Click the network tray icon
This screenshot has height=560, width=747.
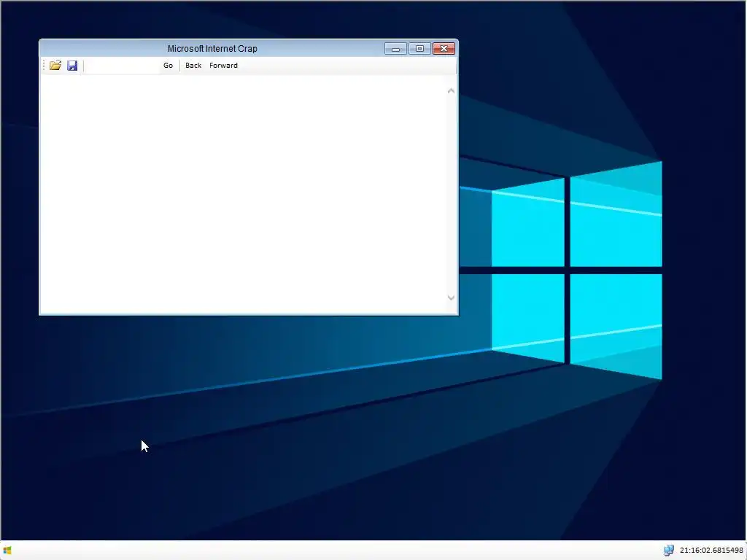(669, 551)
